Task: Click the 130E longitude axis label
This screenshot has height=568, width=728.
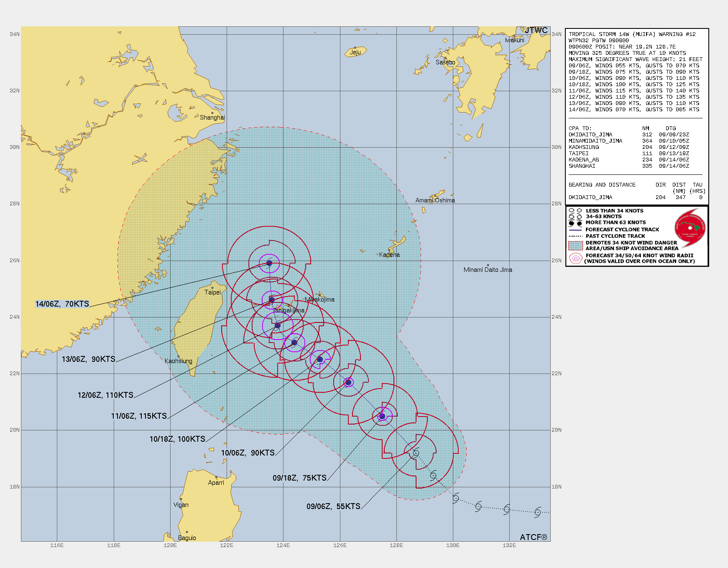Action: pos(453,545)
